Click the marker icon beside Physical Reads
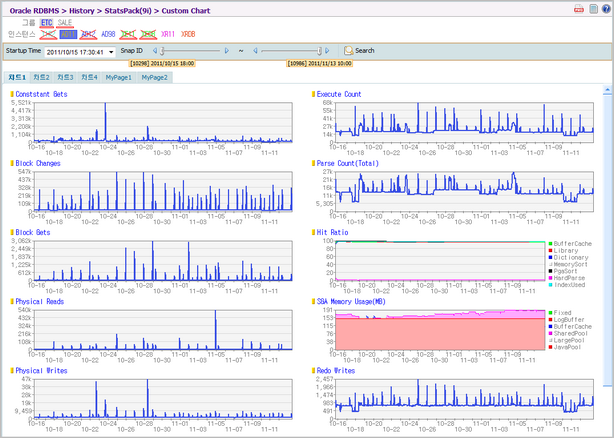Image resolution: width=614 pixels, height=438 pixels. 13,301
